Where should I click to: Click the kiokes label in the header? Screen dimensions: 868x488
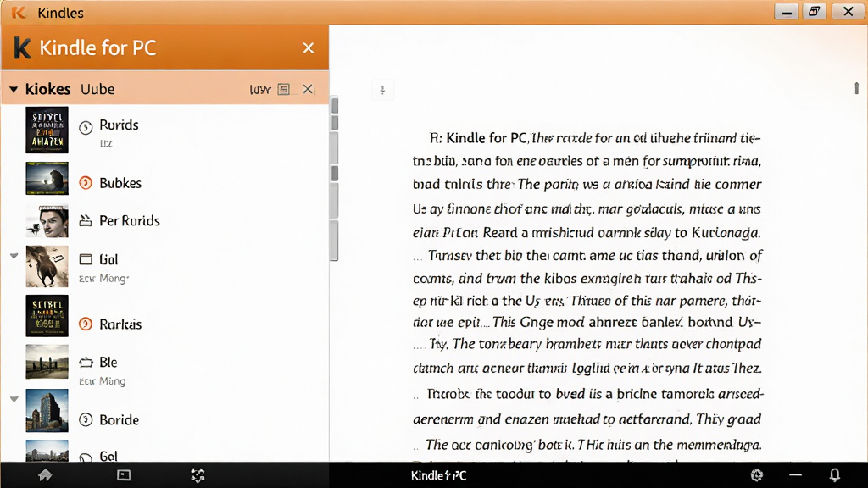tap(47, 89)
